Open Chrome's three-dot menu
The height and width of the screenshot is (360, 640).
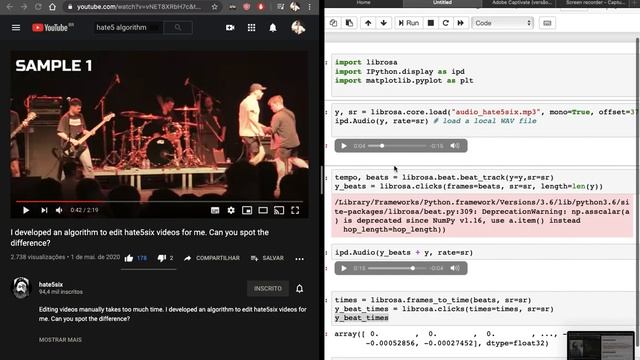[x=310, y=7]
